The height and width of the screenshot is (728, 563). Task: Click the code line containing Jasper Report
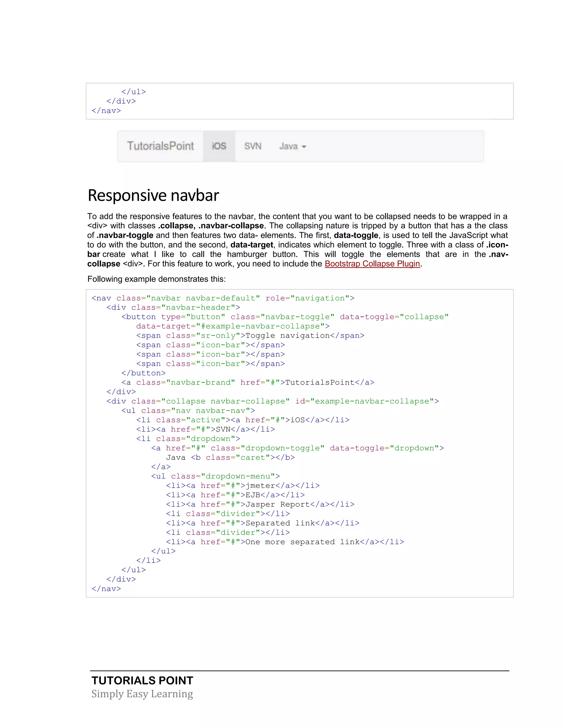click(x=260, y=504)
